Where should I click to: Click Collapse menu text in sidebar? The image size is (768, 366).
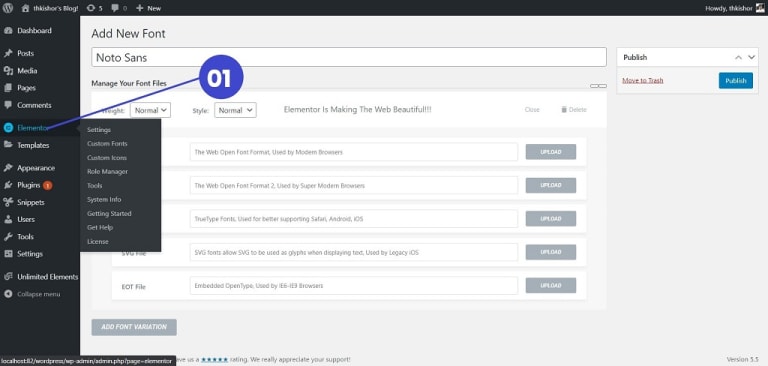point(39,294)
